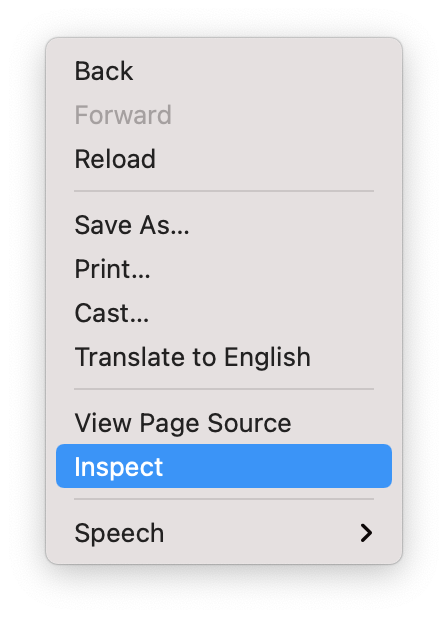Screen dimensions: 448x618
Task: Select the highlighted Inspect item
Action: (x=224, y=466)
